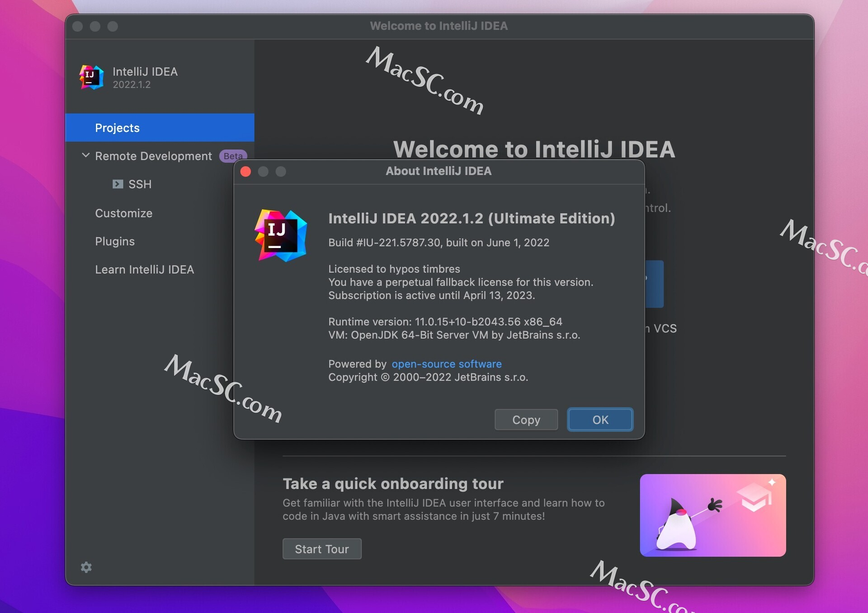Click the onboarding tour illustration
The height and width of the screenshot is (613, 868).
pyautogui.click(x=713, y=515)
